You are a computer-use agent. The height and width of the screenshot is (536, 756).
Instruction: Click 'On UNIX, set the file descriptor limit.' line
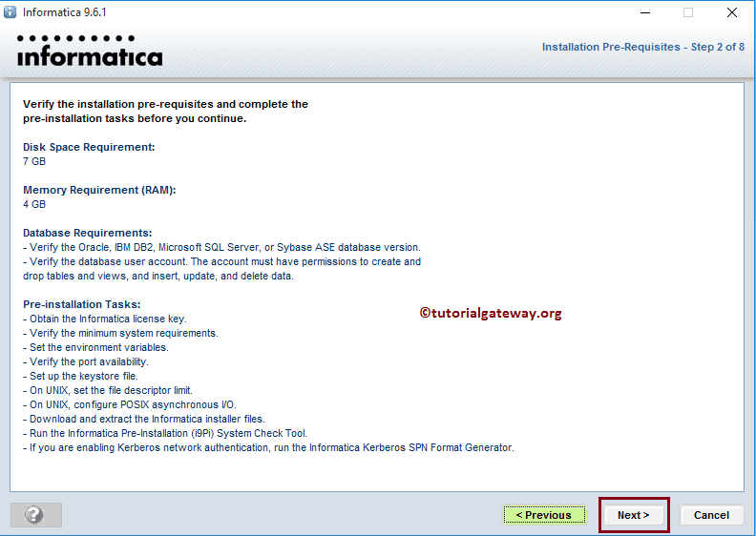pyautogui.click(x=108, y=390)
